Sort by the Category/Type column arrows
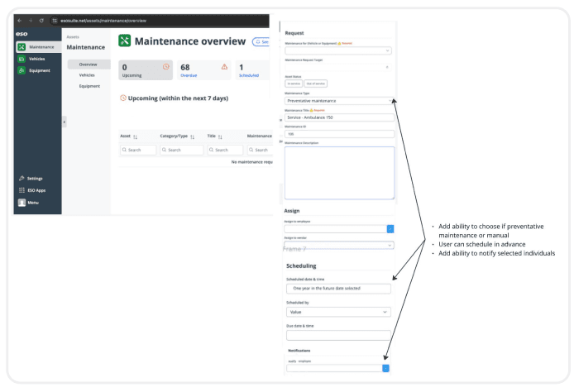Screen dimensions: 574x392 pos(192,136)
